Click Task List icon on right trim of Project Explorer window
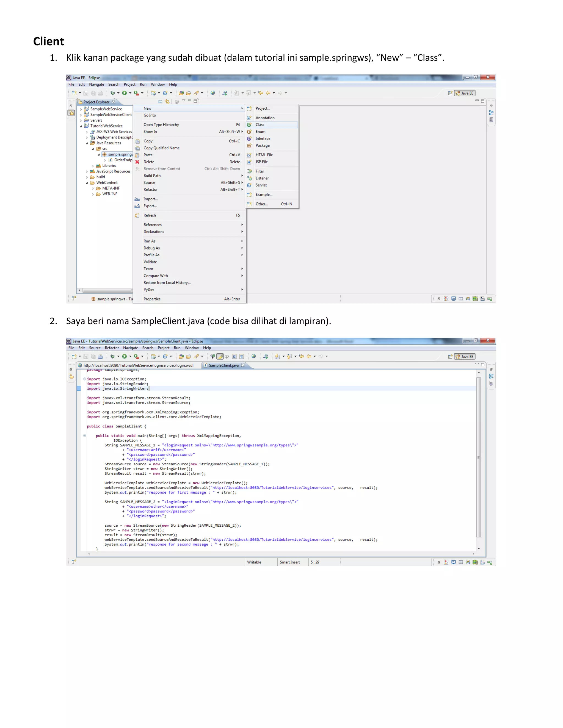 (x=491, y=120)
